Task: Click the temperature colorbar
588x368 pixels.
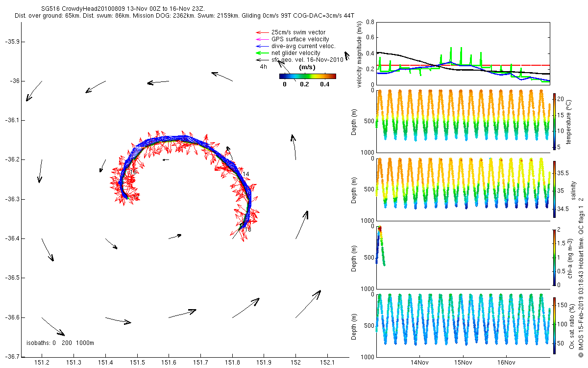Action: click(555, 121)
